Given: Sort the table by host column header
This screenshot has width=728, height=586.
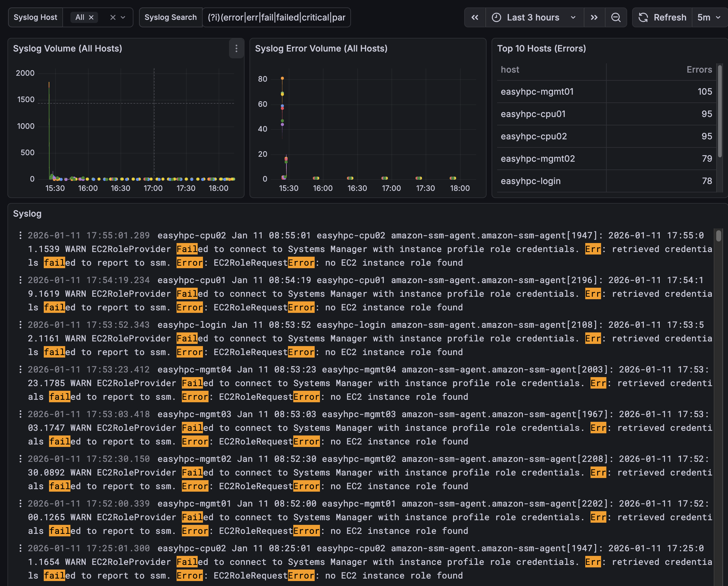Looking at the screenshot, I should (510, 70).
